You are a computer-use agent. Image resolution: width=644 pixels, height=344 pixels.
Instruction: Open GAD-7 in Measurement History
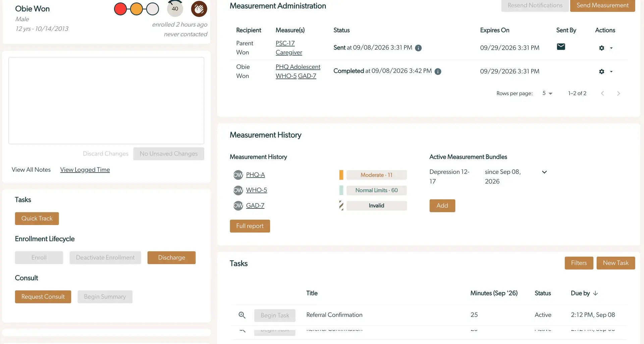255,205
